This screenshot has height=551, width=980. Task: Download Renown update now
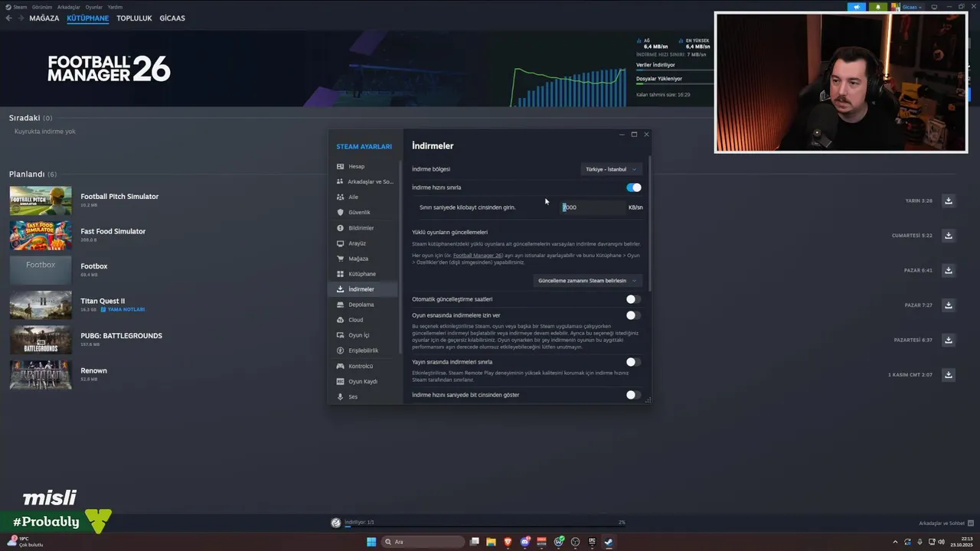click(948, 374)
